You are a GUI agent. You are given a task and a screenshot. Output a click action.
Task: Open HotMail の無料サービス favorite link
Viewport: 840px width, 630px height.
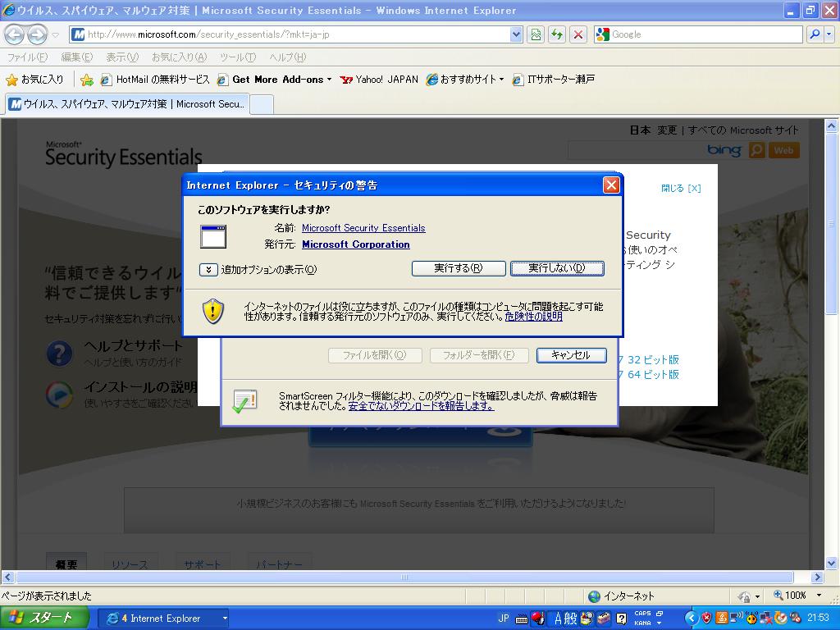[156, 80]
